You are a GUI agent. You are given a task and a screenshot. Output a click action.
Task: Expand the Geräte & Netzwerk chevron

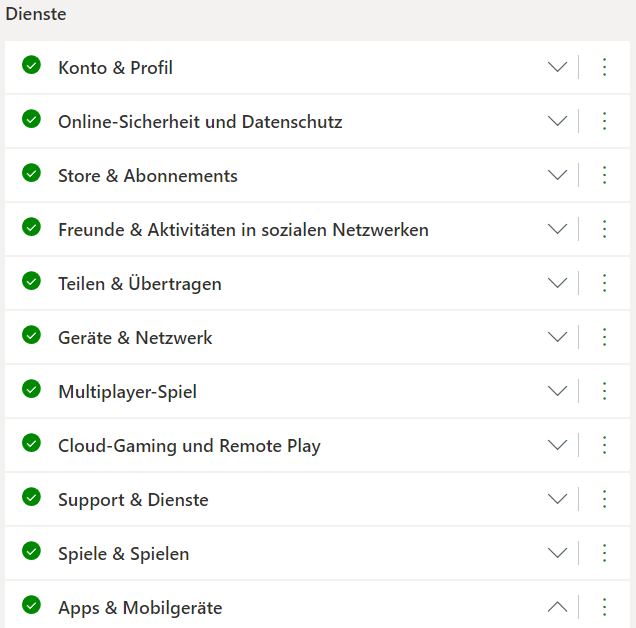point(557,337)
